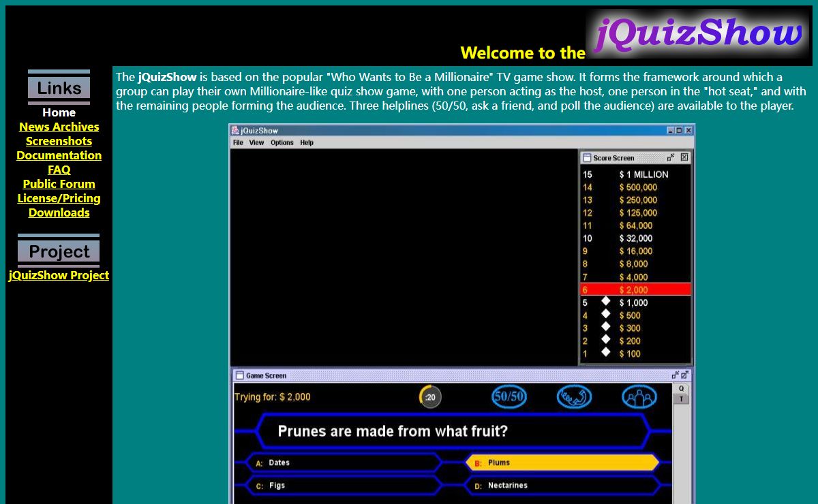Go to the Downloads link
The width and height of the screenshot is (818, 504).
[x=59, y=212]
